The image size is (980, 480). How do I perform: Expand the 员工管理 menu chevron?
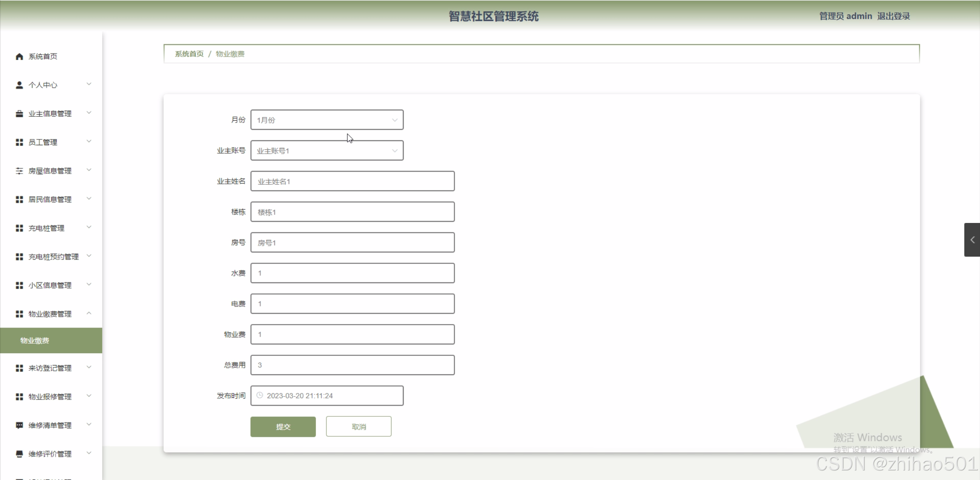point(89,141)
